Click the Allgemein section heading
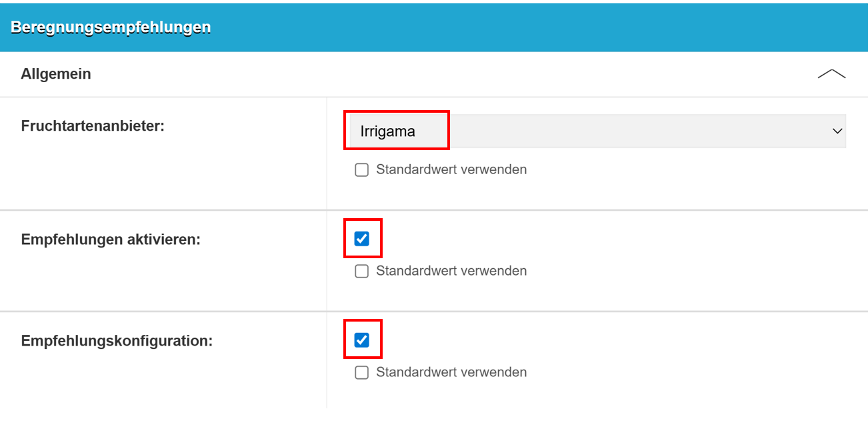 pos(56,74)
